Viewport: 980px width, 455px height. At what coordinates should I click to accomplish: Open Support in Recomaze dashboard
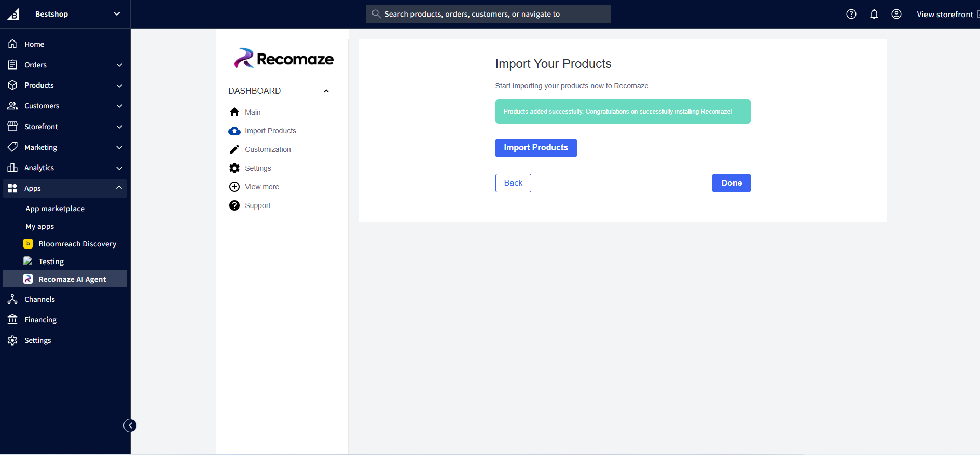tap(258, 205)
